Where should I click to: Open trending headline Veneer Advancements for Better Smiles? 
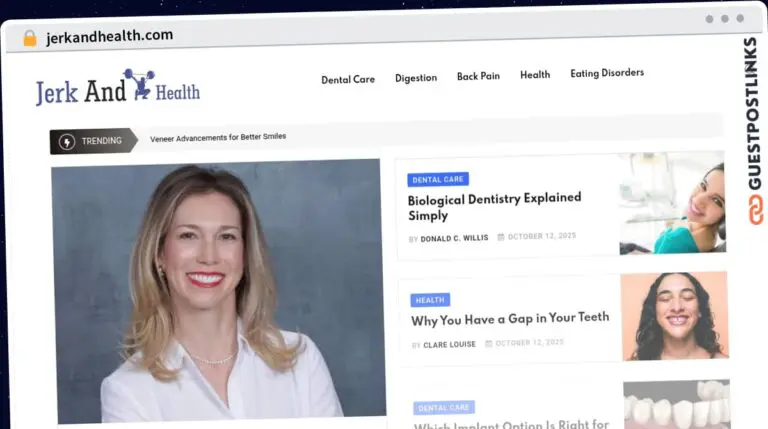click(x=218, y=137)
